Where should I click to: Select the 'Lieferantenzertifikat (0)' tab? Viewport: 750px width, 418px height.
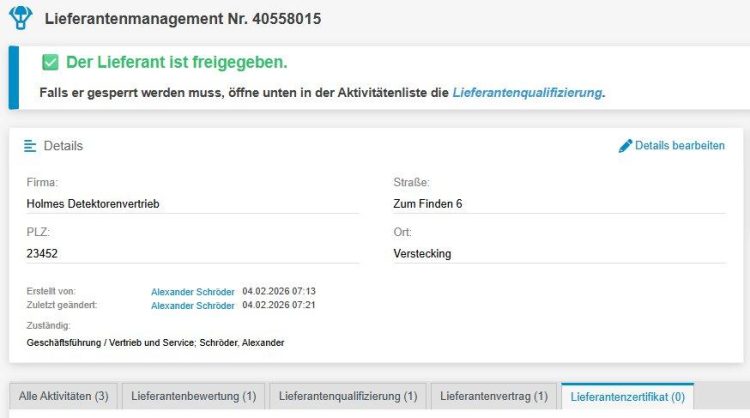click(x=627, y=397)
